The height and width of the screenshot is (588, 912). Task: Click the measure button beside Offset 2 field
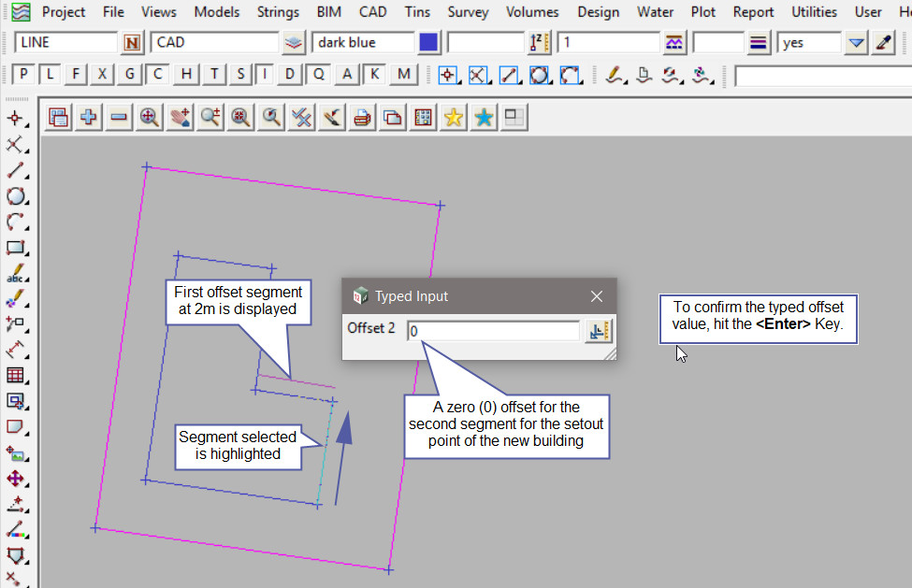tap(599, 331)
